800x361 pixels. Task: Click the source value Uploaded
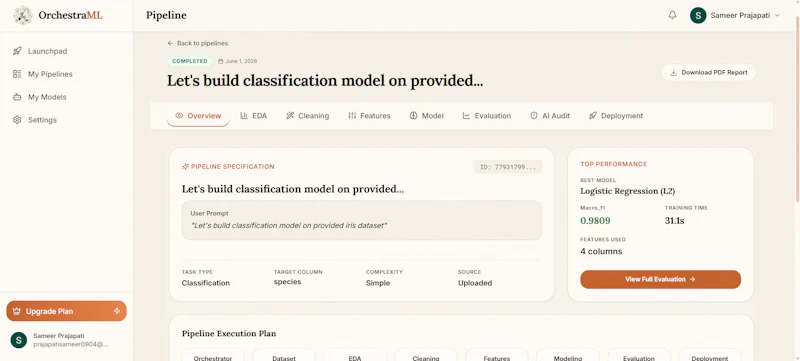click(475, 283)
